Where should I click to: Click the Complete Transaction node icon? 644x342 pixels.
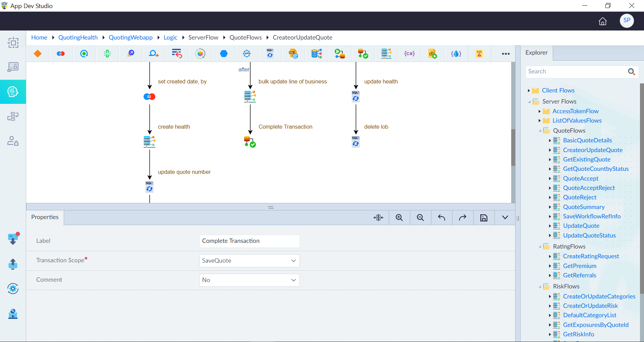(x=250, y=142)
